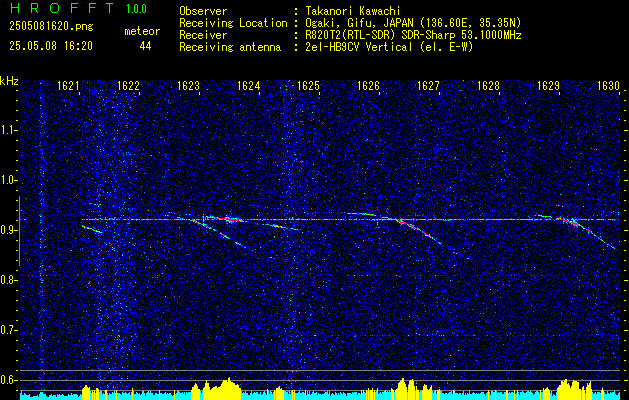Click the 1626 time marker

coord(368,85)
